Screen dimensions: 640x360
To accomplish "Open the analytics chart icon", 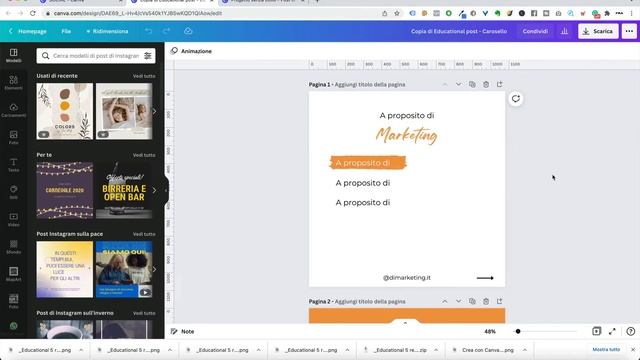I will [x=564, y=31].
